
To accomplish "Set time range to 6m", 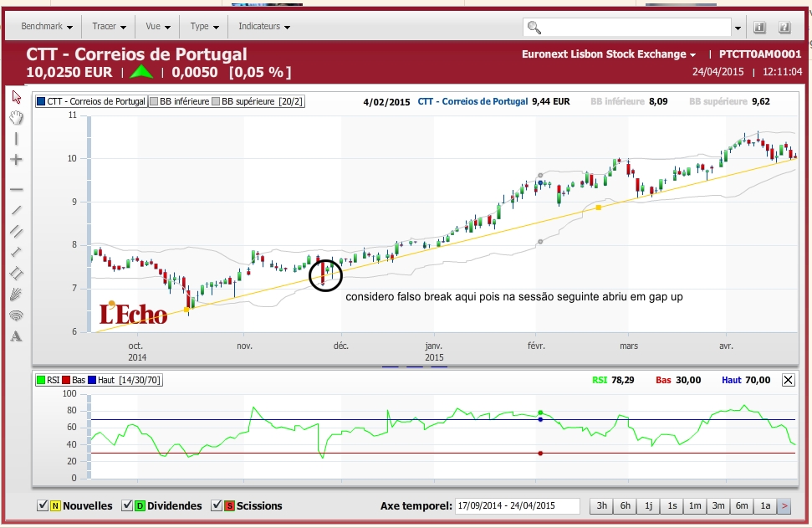I will [742, 505].
